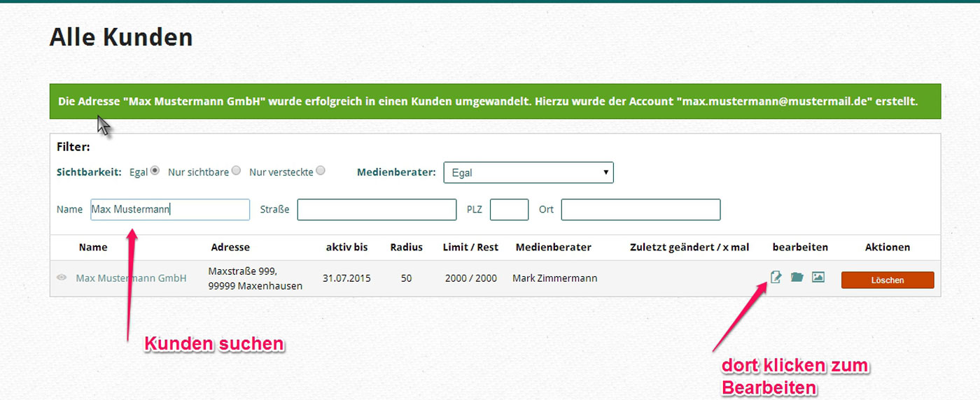The width and height of the screenshot is (980, 400).
Task: Open the Max Mustermann GmbH customer link
Action: 131,278
